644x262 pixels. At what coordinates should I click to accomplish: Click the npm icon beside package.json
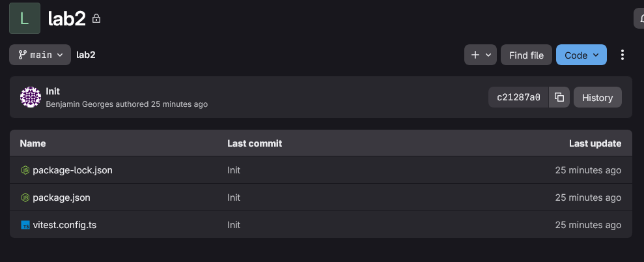[25, 197]
